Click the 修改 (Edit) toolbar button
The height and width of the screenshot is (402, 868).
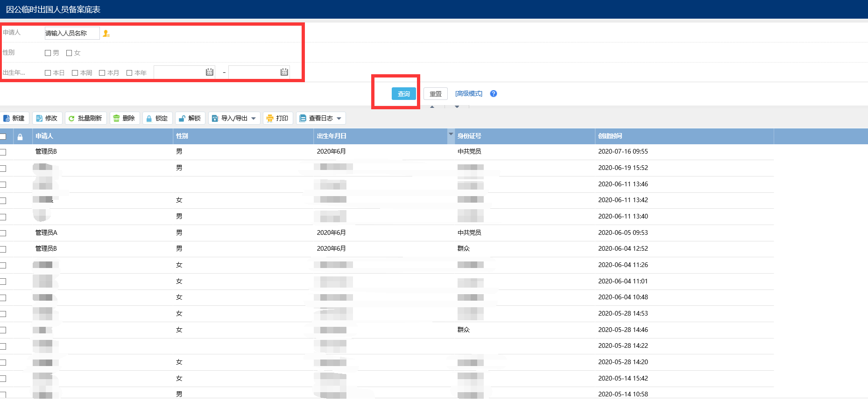tap(47, 119)
